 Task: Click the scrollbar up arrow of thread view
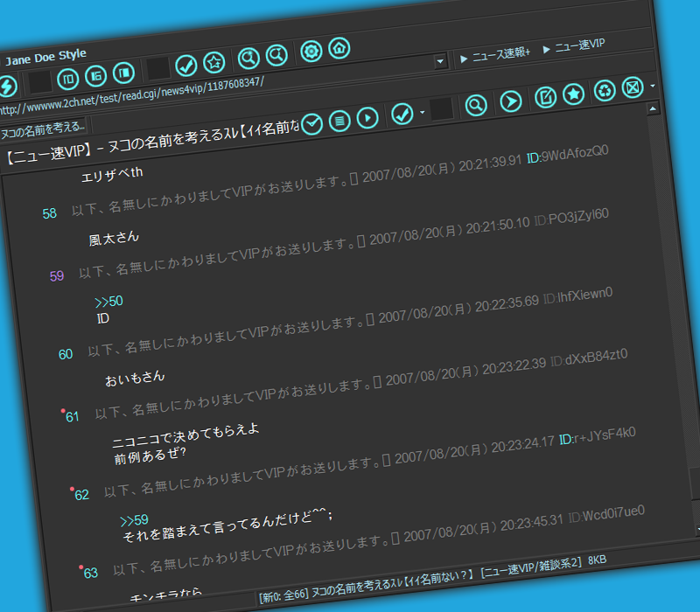[x=653, y=108]
